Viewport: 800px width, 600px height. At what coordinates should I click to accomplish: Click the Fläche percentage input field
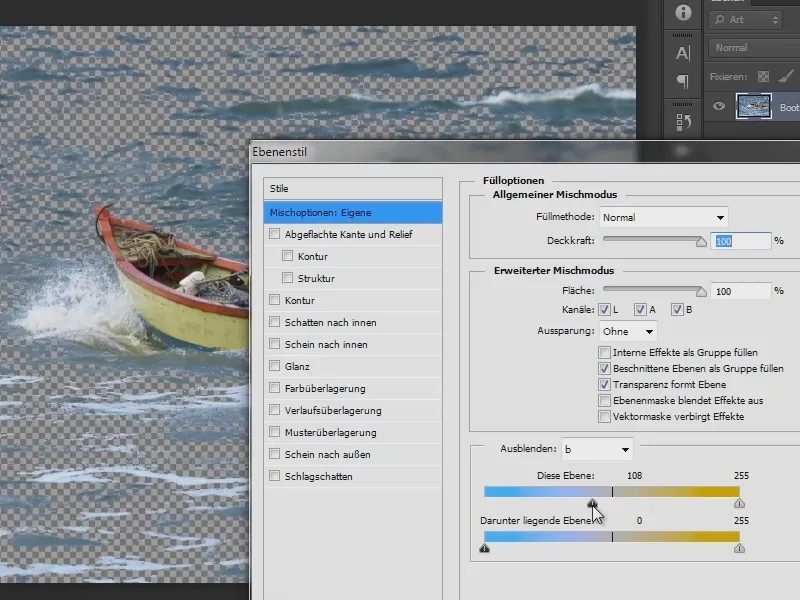click(741, 291)
